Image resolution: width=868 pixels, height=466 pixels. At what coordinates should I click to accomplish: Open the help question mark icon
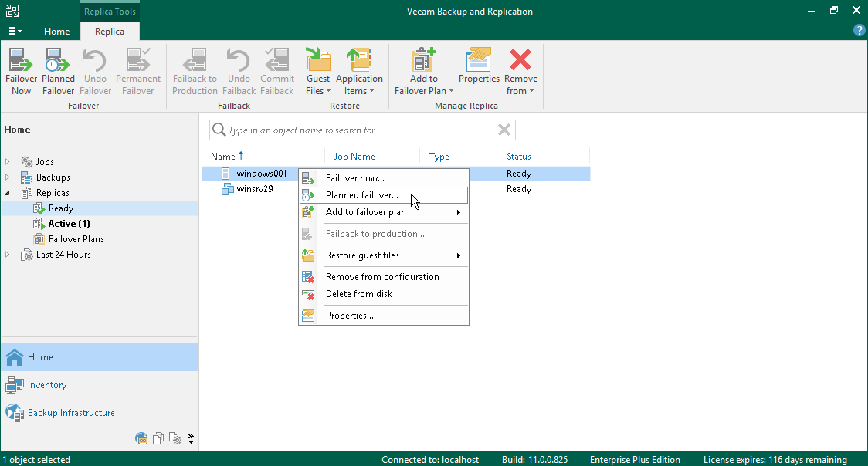[x=859, y=31]
